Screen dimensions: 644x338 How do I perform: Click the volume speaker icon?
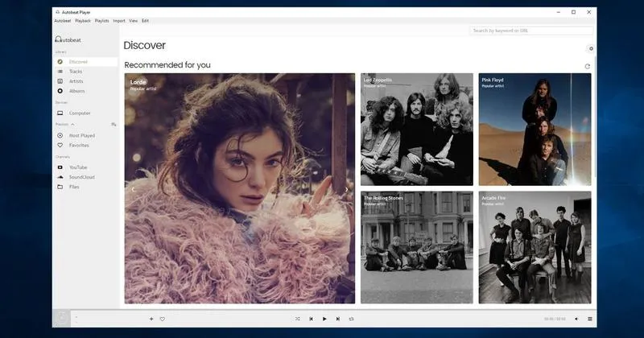(576, 319)
